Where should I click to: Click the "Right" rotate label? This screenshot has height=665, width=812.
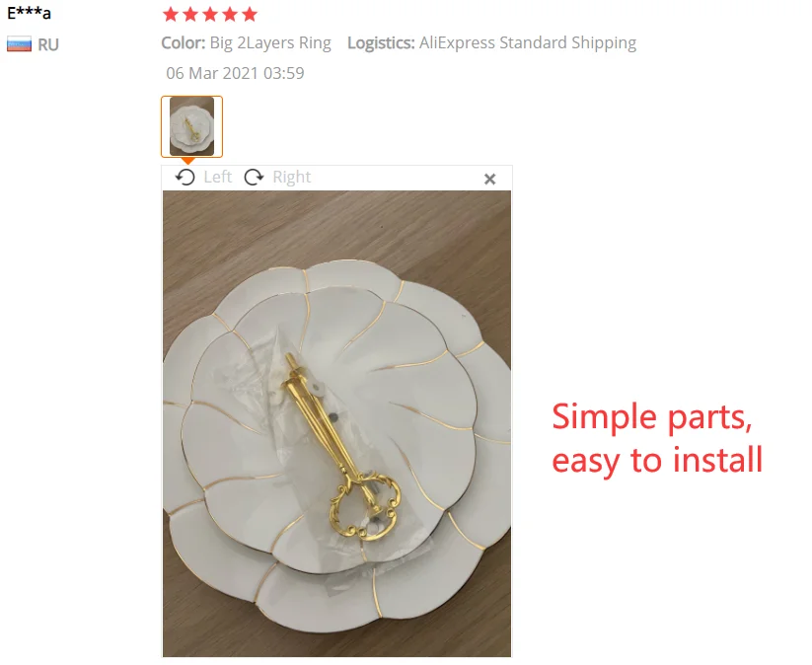tap(292, 178)
